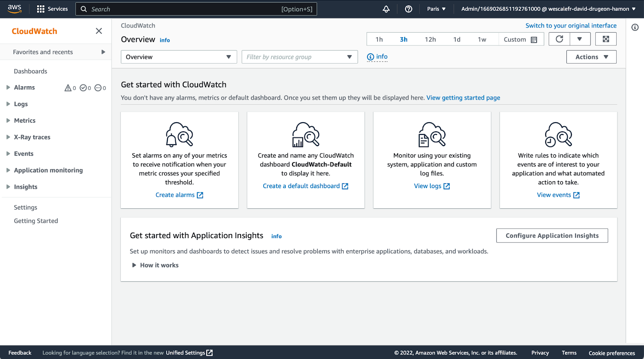Image resolution: width=644 pixels, height=359 pixels.
Task: Click the Feedback footer button
Action: pos(20,353)
